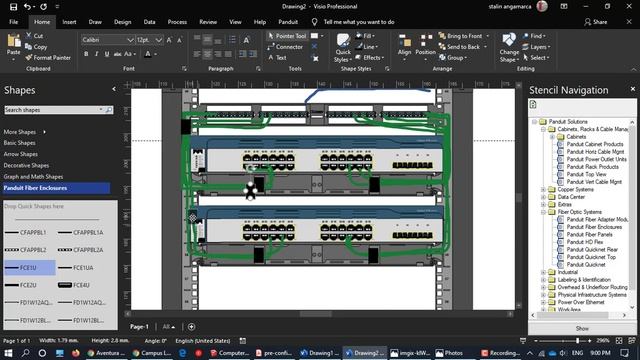
Task: Click the Redo icon
Action: [x=43, y=7]
